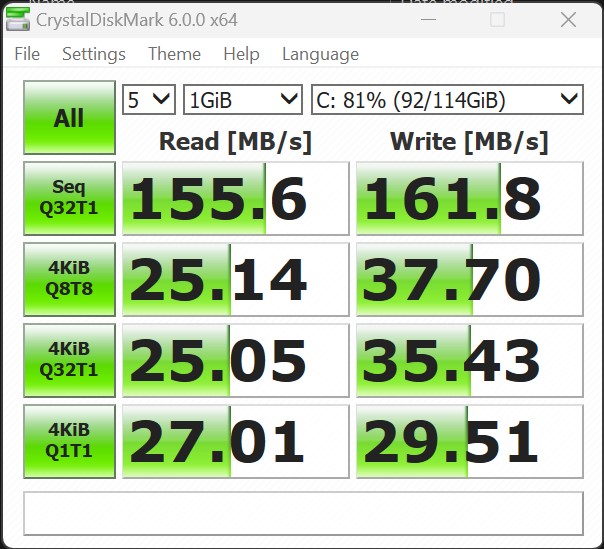This screenshot has height=549, width=604.
Task: Start the 4KiB Q1T1 benchmark
Action: point(69,442)
